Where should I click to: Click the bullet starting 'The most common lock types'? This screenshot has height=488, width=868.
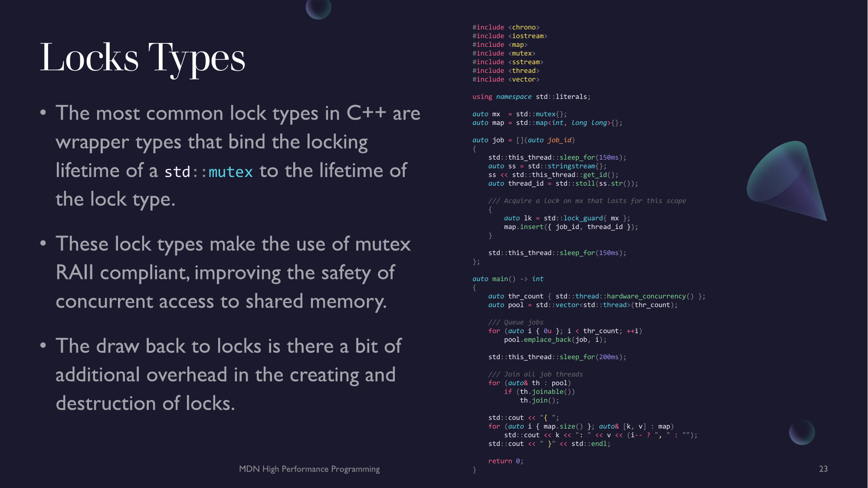[238, 156]
